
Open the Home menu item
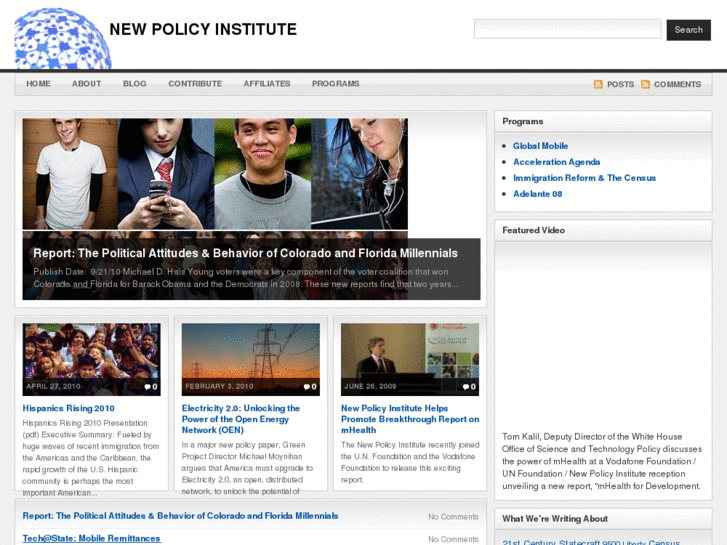point(38,84)
